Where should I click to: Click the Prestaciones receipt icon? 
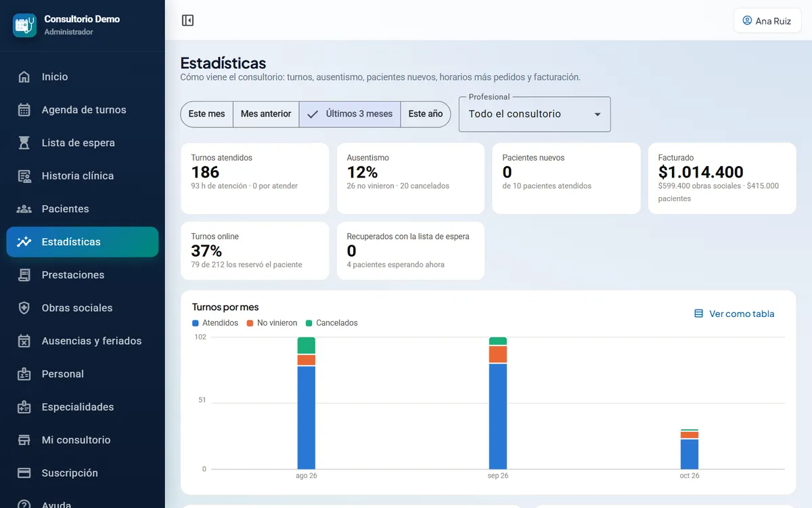(x=24, y=275)
